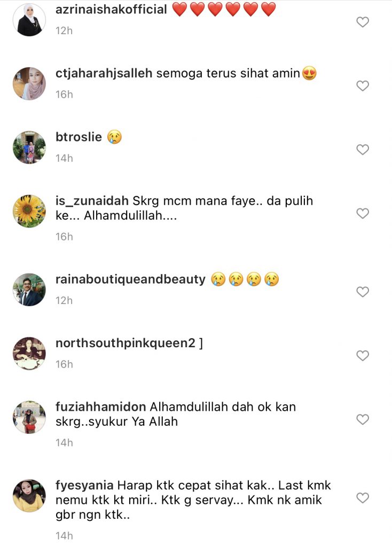This screenshot has height=547, width=392.
Task: Tap the sunflower avatar of is_zunaidah
Action: pos(29,211)
